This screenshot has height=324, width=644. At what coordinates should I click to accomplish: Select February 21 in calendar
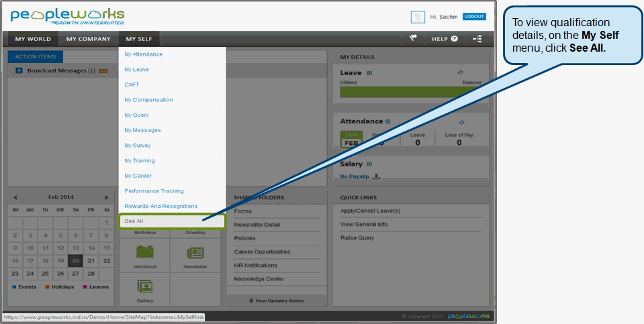[x=91, y=261]
